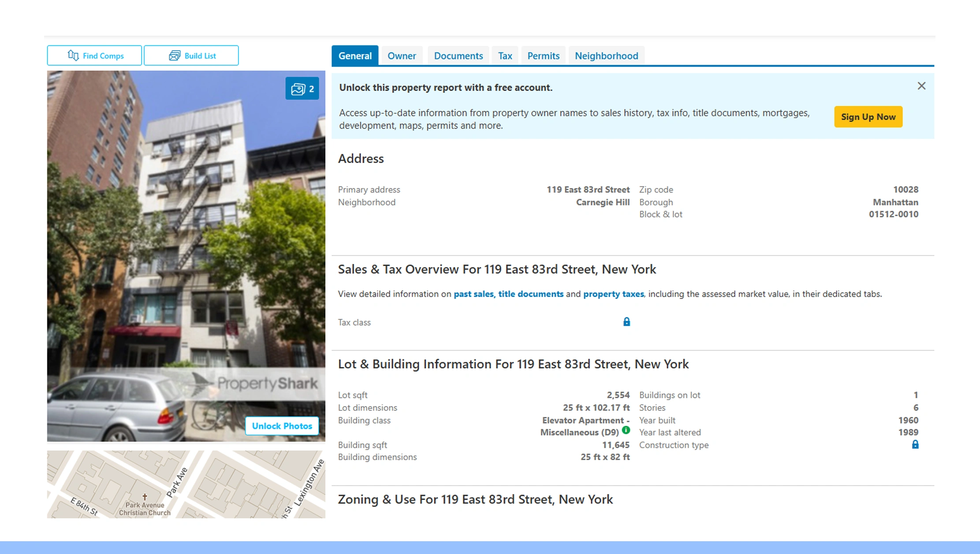
Task: Click the Build List envelope icon
Action: coord(175,56)
